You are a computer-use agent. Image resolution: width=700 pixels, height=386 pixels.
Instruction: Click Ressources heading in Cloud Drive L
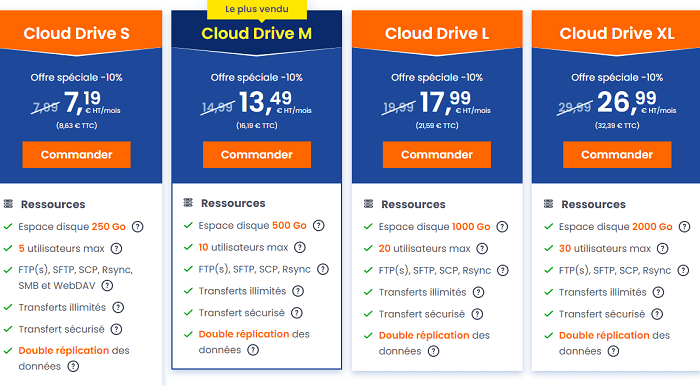tap(413, 204)
